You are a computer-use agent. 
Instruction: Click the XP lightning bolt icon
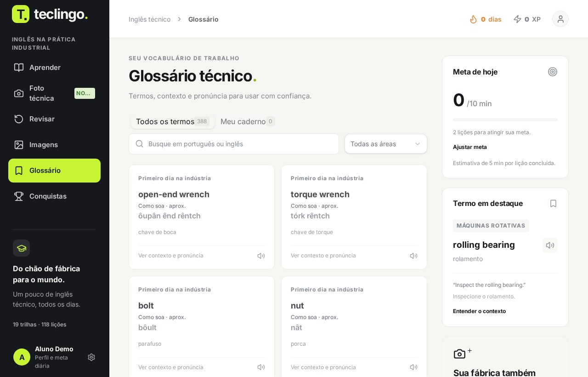(517, 19)
